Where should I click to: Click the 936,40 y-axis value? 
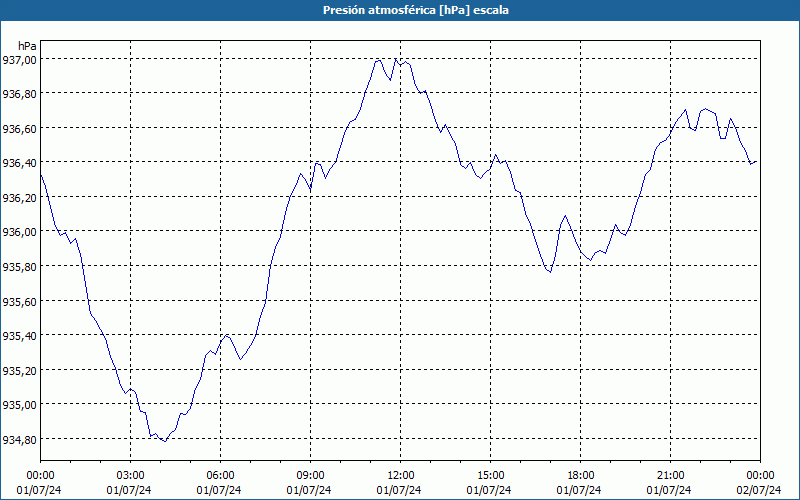20,163
